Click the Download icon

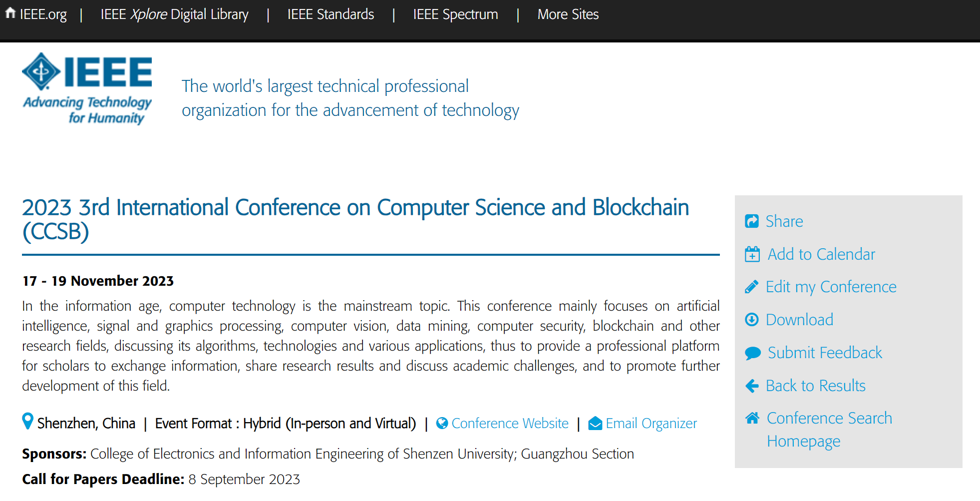coord(752,319)
